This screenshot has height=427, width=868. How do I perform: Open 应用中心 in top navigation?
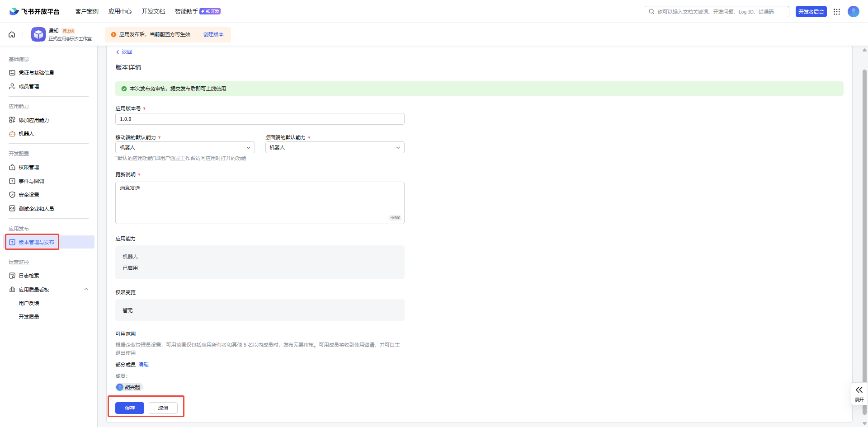tap(120, 11)
